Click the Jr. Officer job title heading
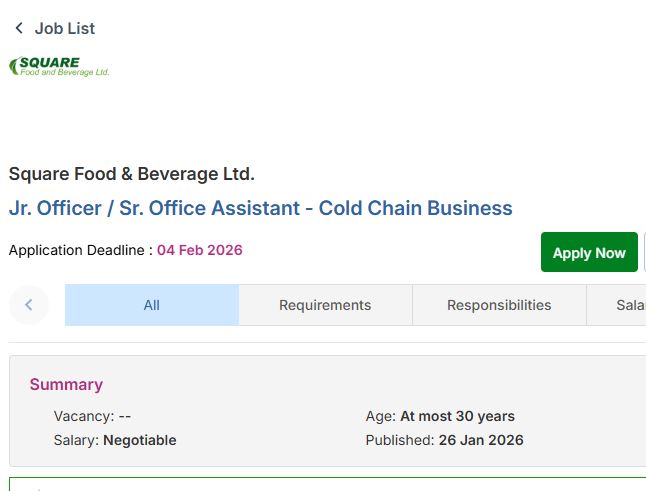The width and height of the screenshot is (646, 491). coord(260,208)
